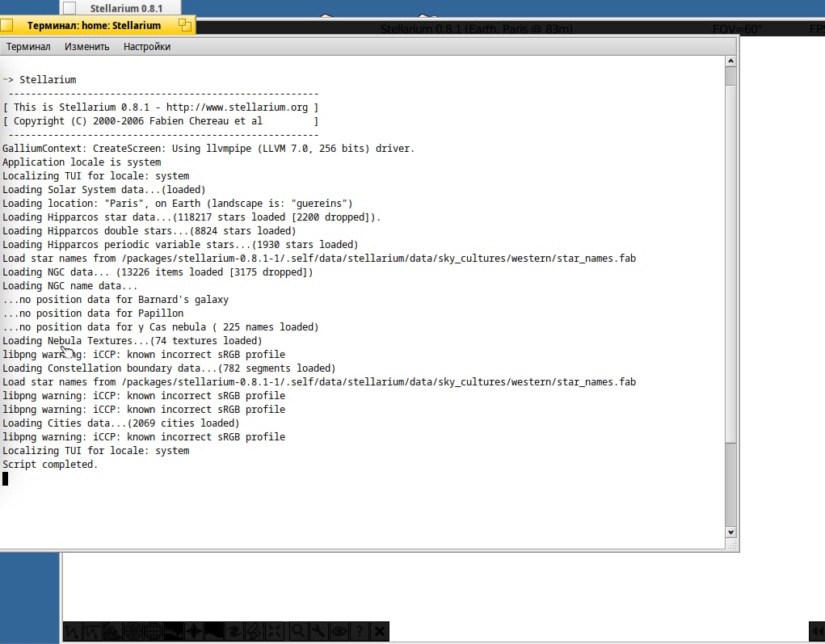Viewport: 825px width, 644px height.
Task: Click the 'Loading location: "Paris"' line
Action: click(x=177, y=203)
